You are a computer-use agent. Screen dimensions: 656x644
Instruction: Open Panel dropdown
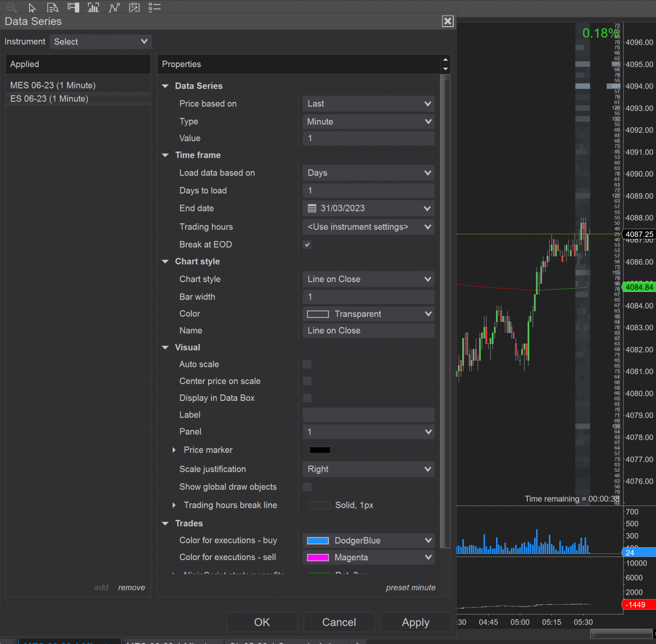click(x=368, y=431)
